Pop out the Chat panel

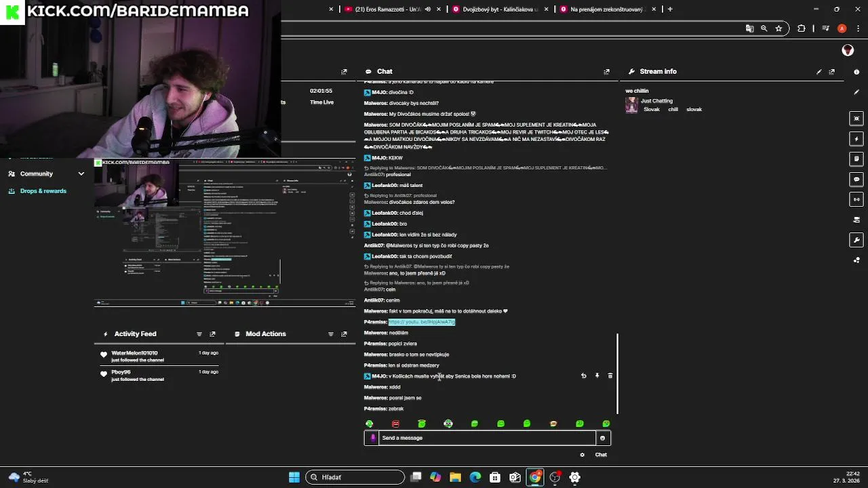tap(606, 71)
